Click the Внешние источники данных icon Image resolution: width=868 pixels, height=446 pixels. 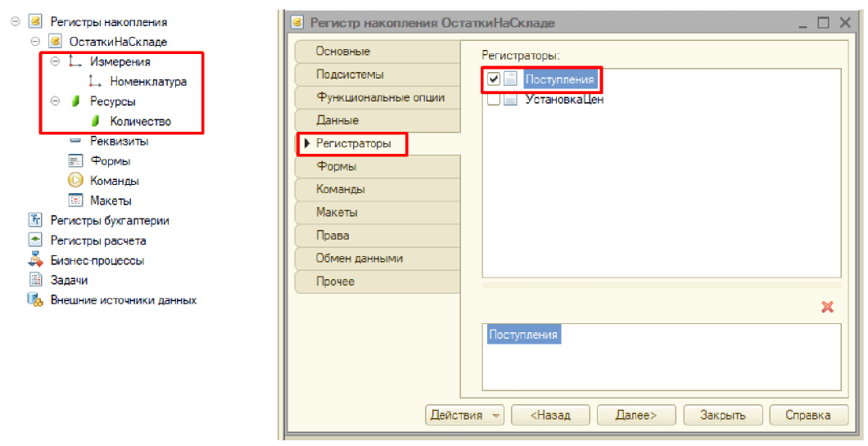coord(35,300)
